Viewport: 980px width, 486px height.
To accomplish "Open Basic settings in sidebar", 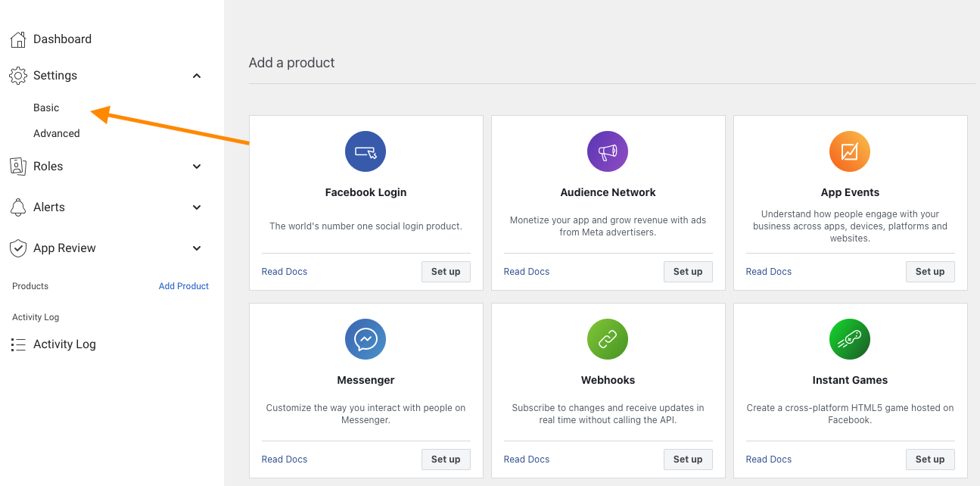I will (x=46, y=107).
